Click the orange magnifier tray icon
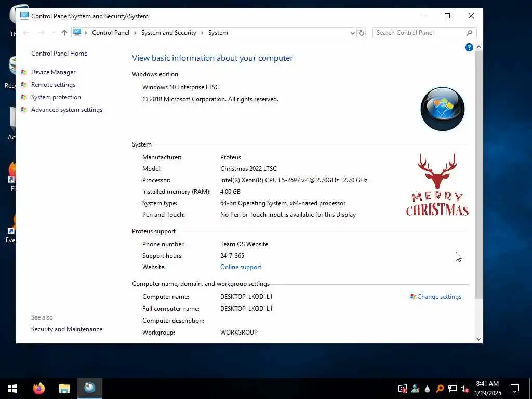 coord(440,389)
